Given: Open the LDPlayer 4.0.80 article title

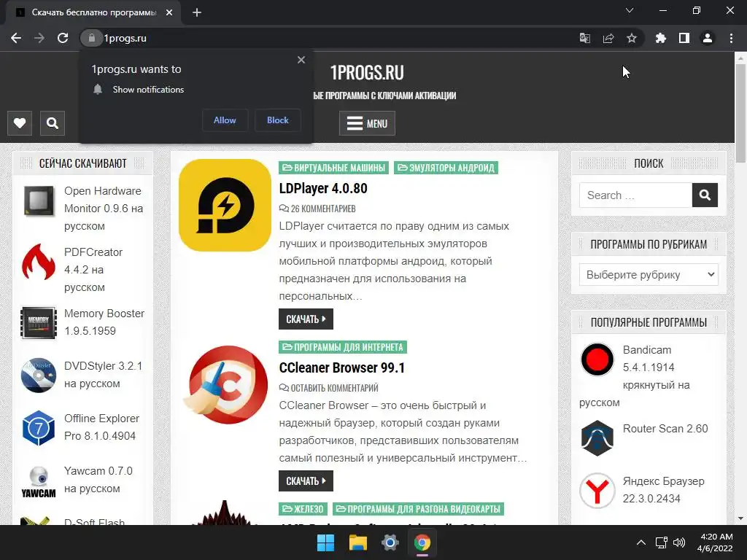Looking at the screenshot, I should (323, 189).
